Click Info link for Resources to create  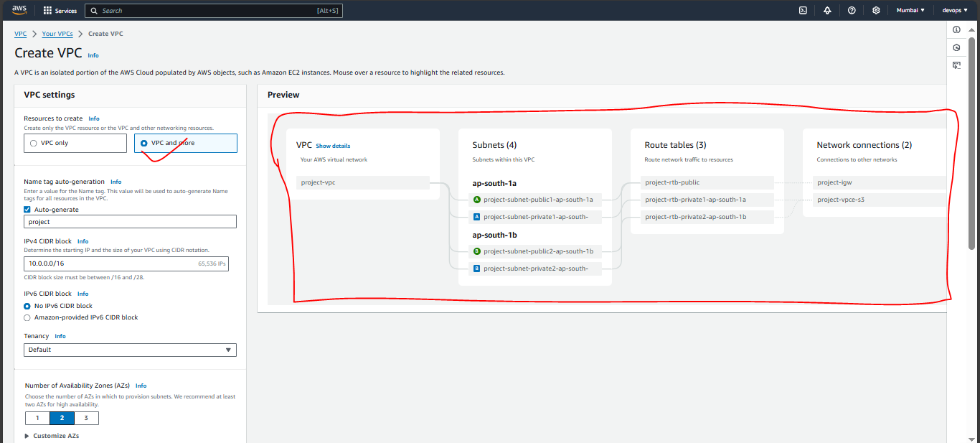[x=94, y=118]
